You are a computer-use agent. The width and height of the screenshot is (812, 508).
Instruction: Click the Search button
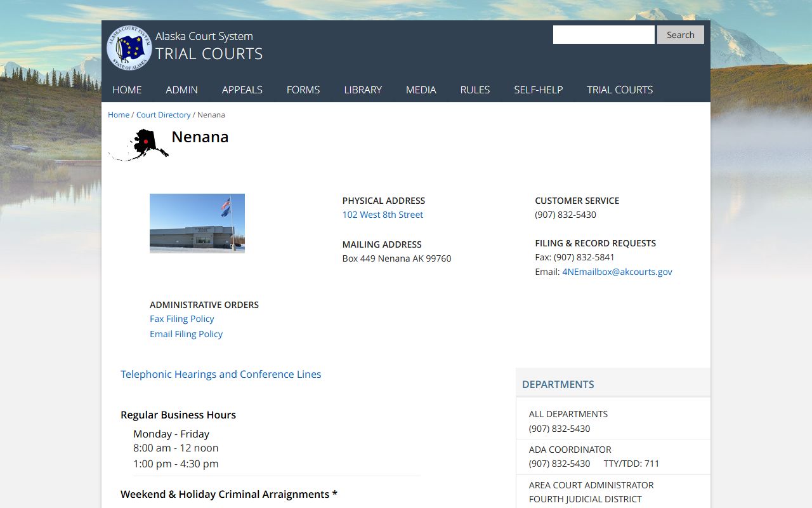pyautogui.click(x=681, y=35)
